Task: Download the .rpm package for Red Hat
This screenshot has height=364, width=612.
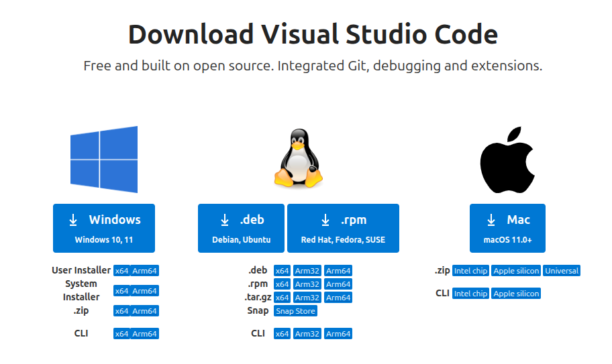Action: [x=343, y=228]
